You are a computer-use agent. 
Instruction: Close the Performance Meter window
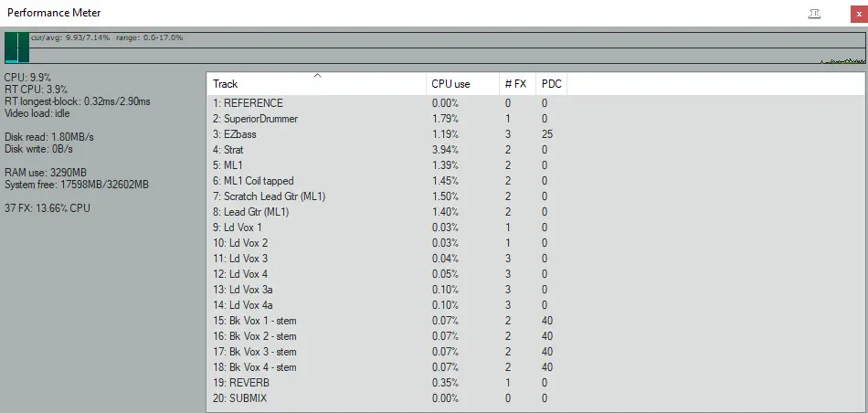tap(859, 14)
